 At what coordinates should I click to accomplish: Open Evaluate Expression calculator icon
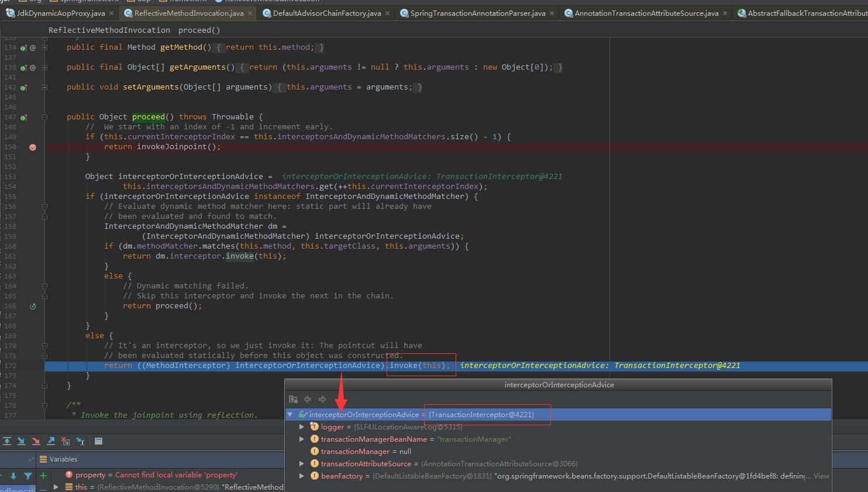98,441
